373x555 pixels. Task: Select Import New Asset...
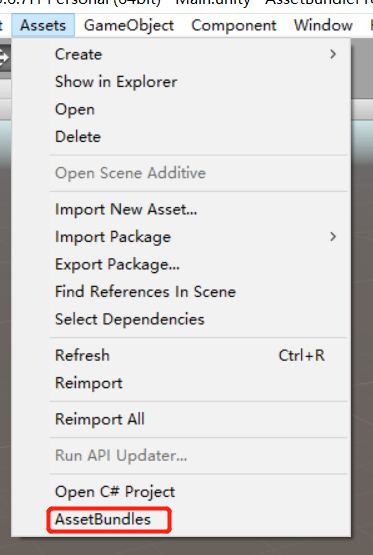pos(181,209)
